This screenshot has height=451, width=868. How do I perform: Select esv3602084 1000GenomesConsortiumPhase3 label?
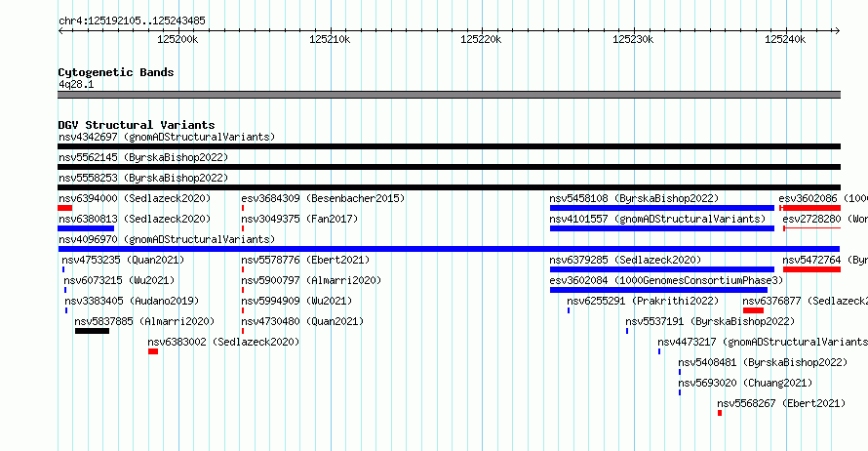(x=666, y=280)
